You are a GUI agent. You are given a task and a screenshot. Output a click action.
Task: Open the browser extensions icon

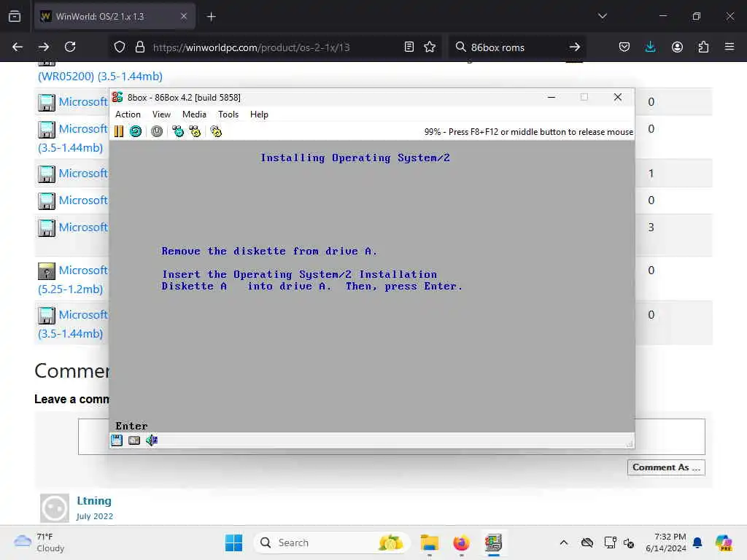[704, 47]
